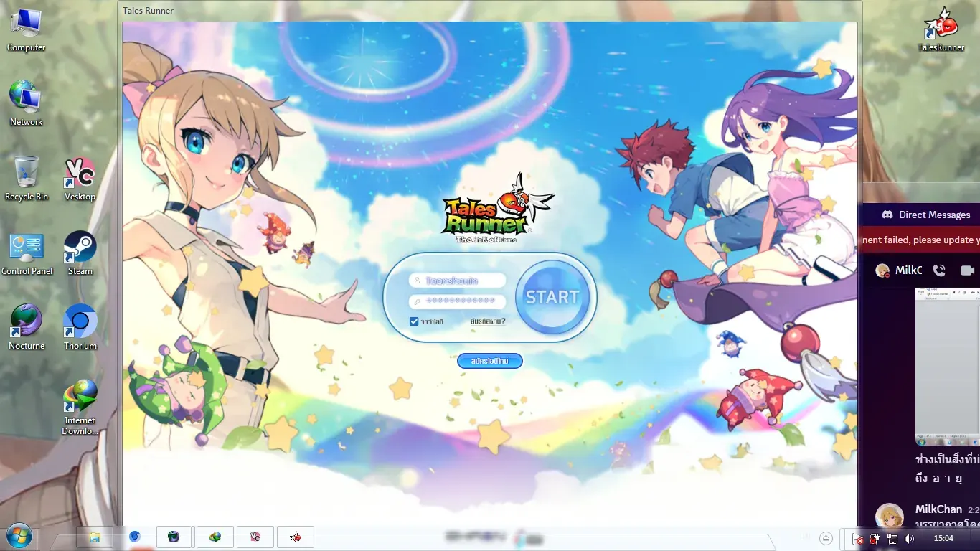The image size is (980, 551).
Task: Start a voice call with MilkC
Action: 939,270
